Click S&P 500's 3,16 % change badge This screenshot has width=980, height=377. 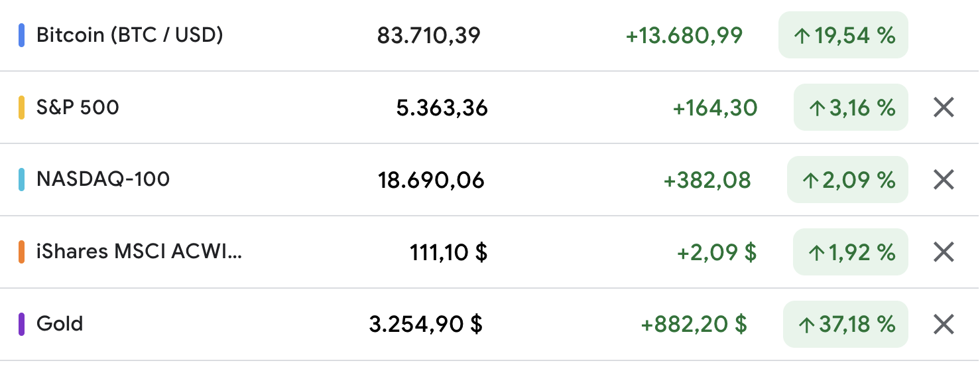(x=850, y=108)
